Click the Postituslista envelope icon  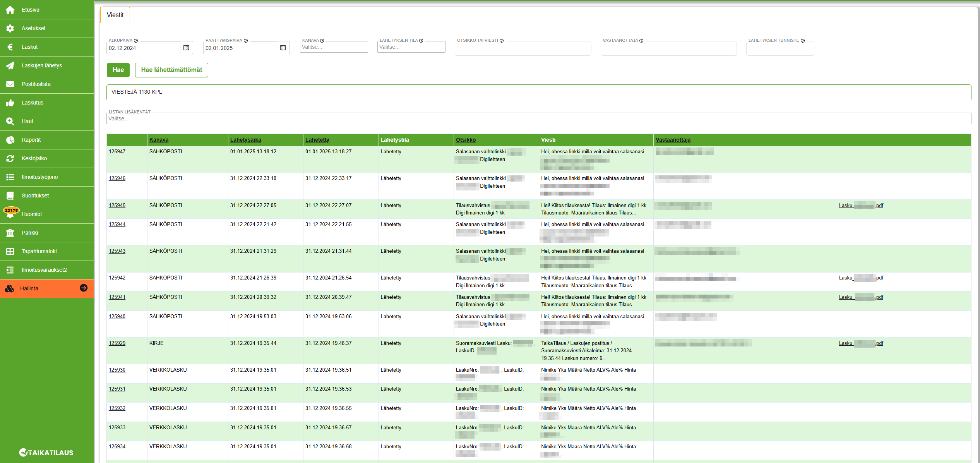[x=10, y=84]
